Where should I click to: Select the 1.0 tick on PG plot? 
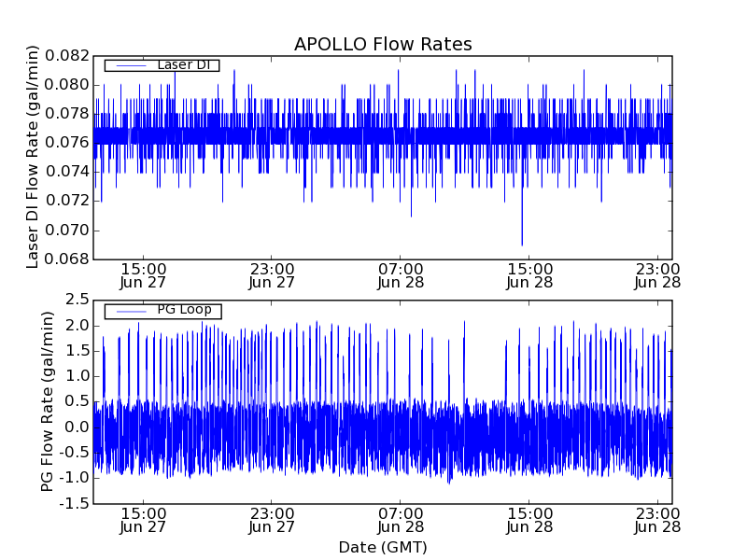(78, 376)
